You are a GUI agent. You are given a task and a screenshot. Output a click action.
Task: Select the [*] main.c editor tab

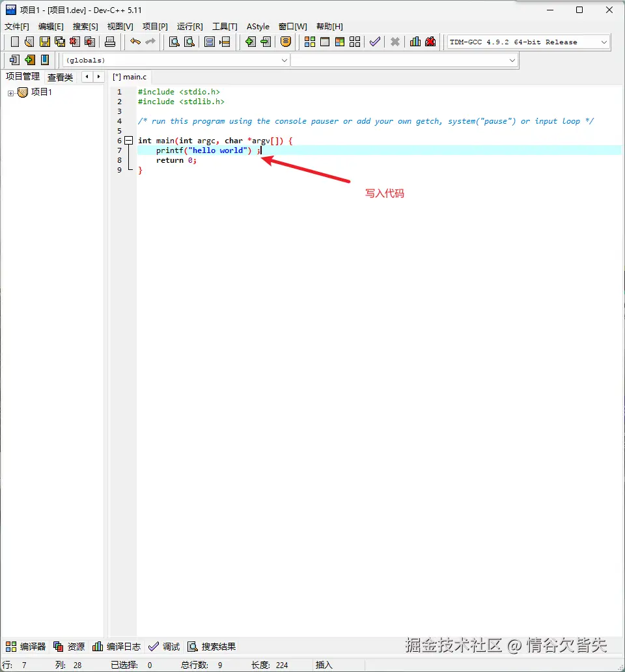tap(130, 77)
